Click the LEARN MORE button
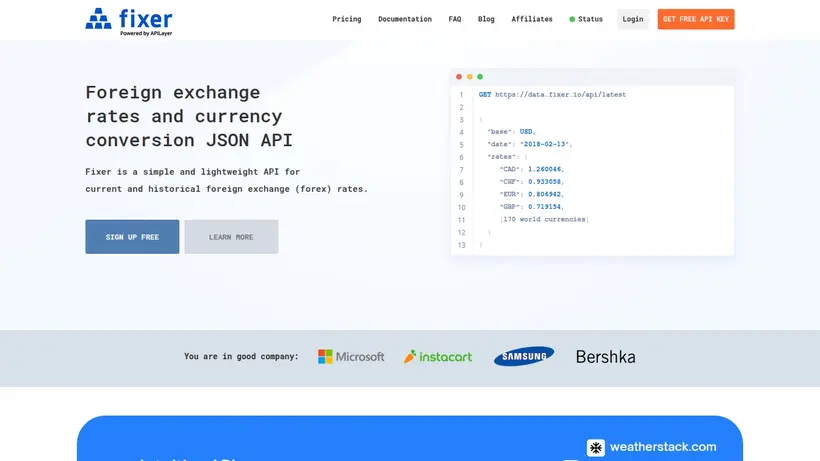This screenshot has height=461, width=820. (231, 237)
